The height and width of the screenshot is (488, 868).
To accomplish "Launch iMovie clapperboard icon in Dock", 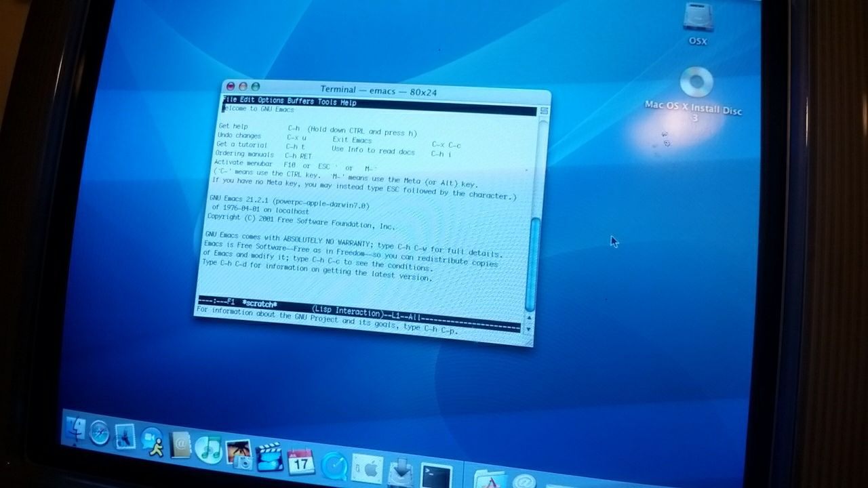I will tap(269, 457).
